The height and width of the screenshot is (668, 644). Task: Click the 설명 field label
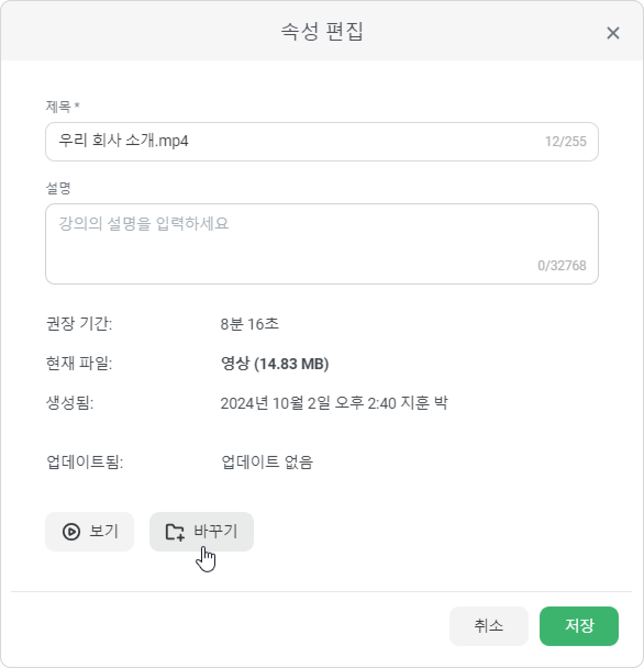[58, 188]
